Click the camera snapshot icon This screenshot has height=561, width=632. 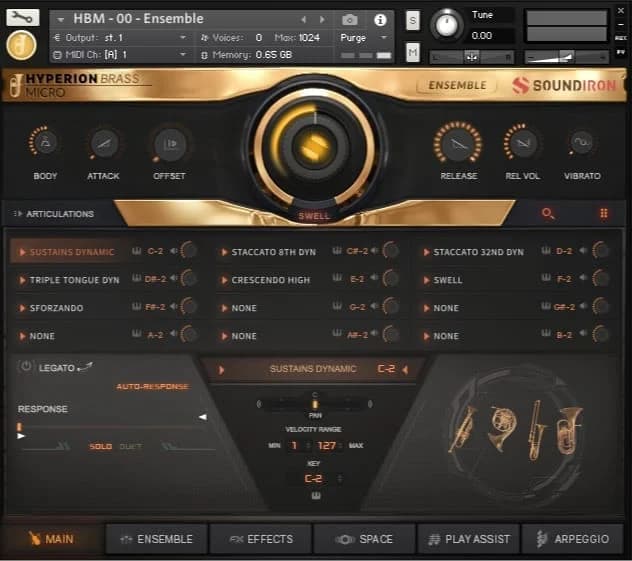(x=350, y=19)
